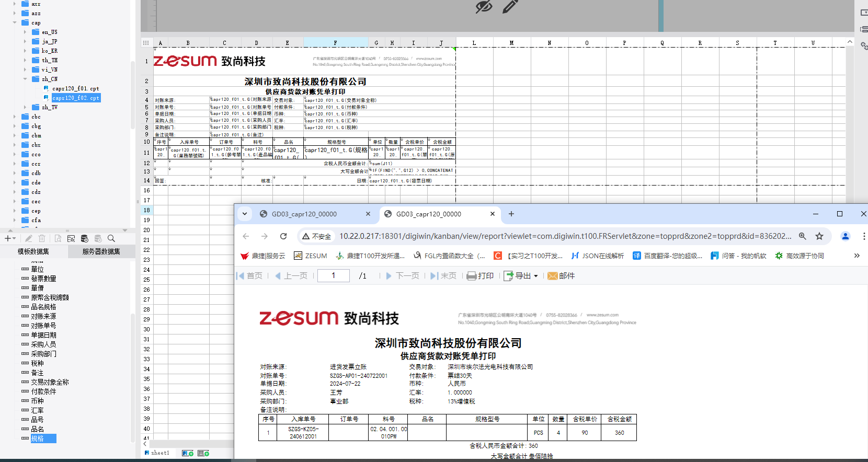This screenshot has width=868, height=462.
Task: Select column F header in designer
Action: (336, 43)
